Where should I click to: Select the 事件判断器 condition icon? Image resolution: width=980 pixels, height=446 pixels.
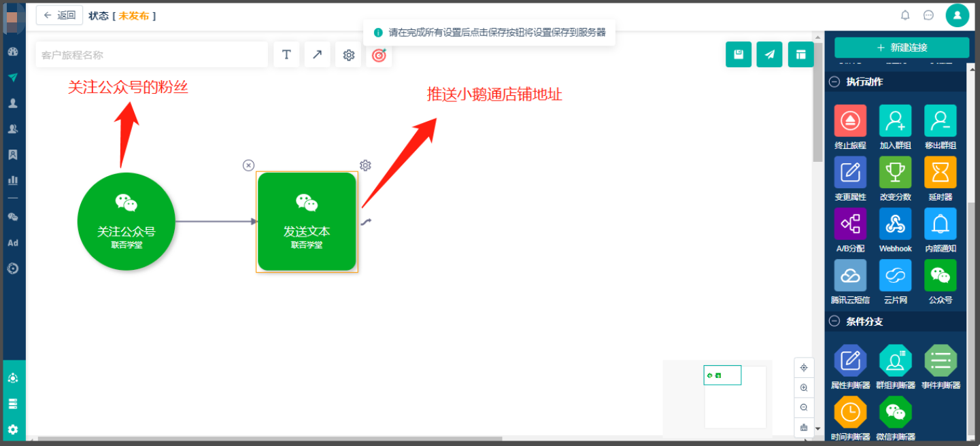(x=941, y=361)
